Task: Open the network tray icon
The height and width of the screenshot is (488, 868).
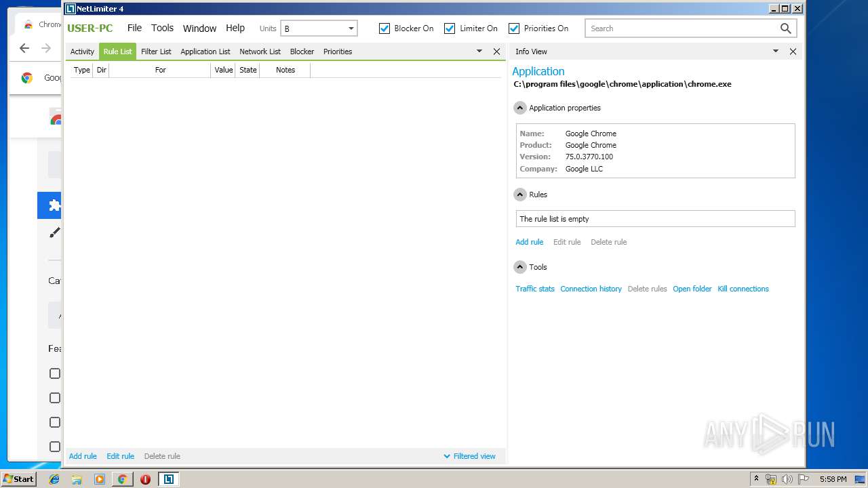Action: tap(771, 479)
